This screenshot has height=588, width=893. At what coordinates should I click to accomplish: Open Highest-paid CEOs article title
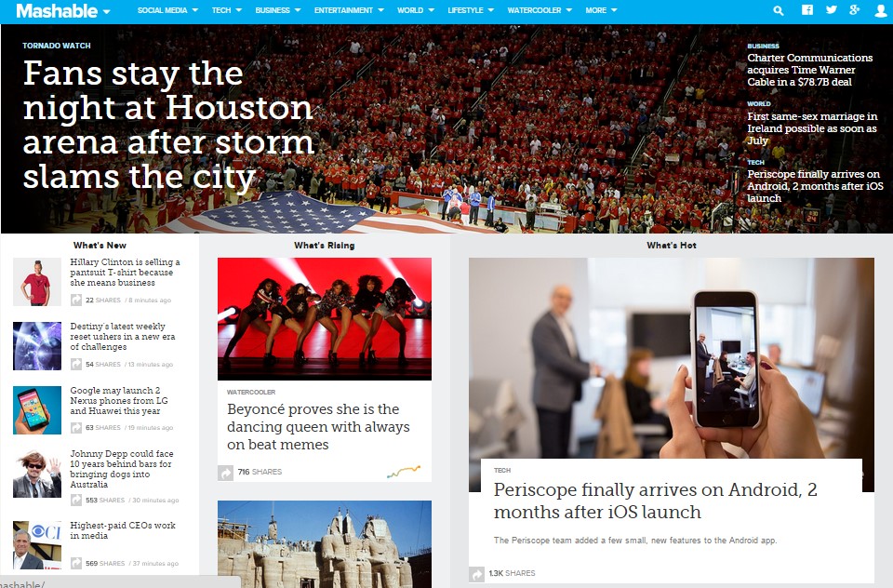pyautogui.click(x=123, y=530)
